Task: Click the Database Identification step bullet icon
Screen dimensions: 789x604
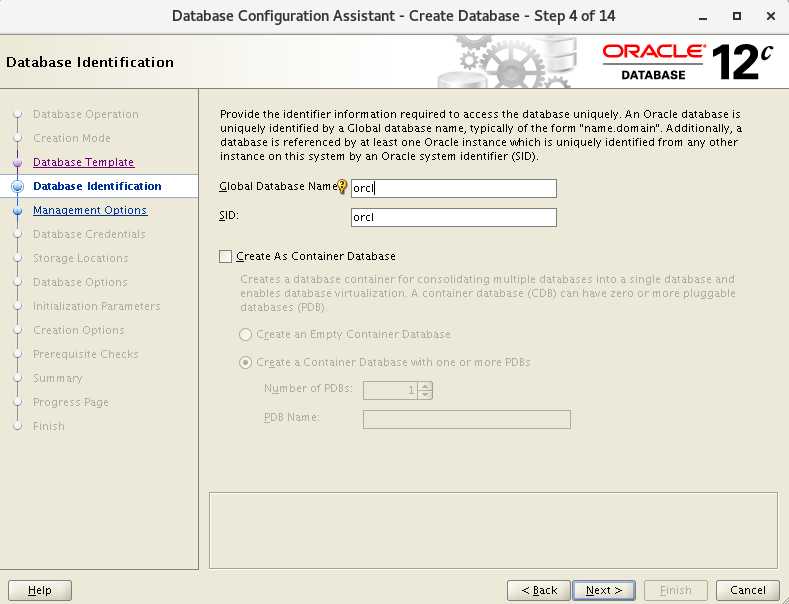Action: 18,186
